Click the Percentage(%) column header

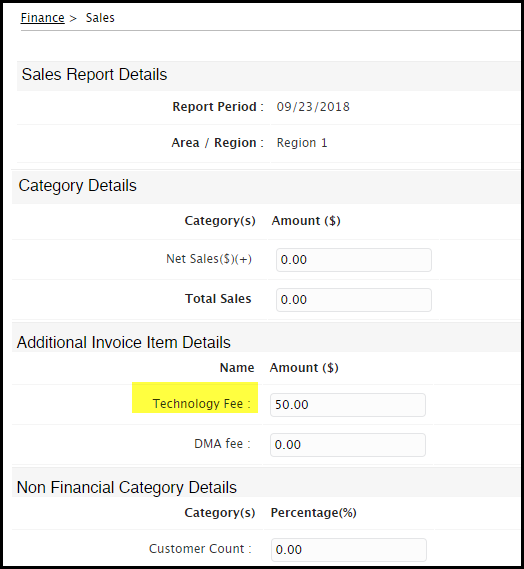[314, 512]
